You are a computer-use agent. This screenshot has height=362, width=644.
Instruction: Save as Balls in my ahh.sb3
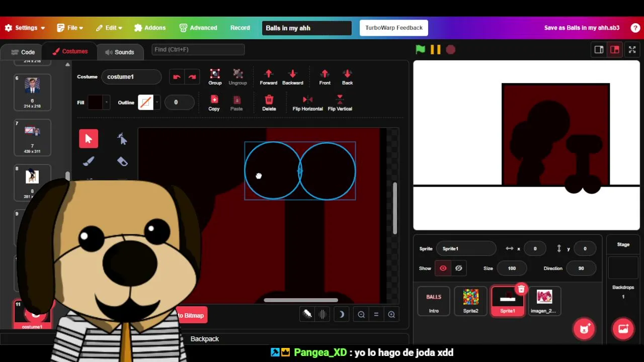pos(582,28)
